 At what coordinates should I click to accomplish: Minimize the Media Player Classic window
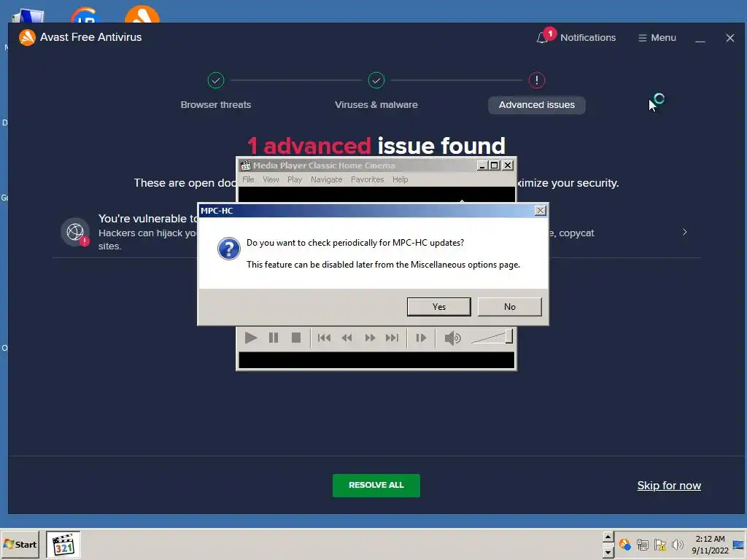pyautogui.click(x=482, y=166)
